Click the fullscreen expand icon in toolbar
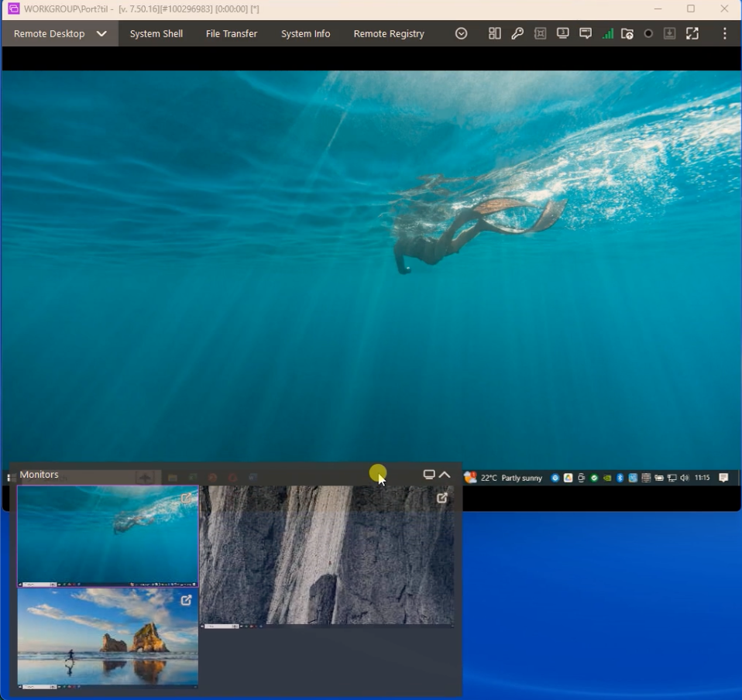Viewport: 742px width, 700px height. [692, 34]
